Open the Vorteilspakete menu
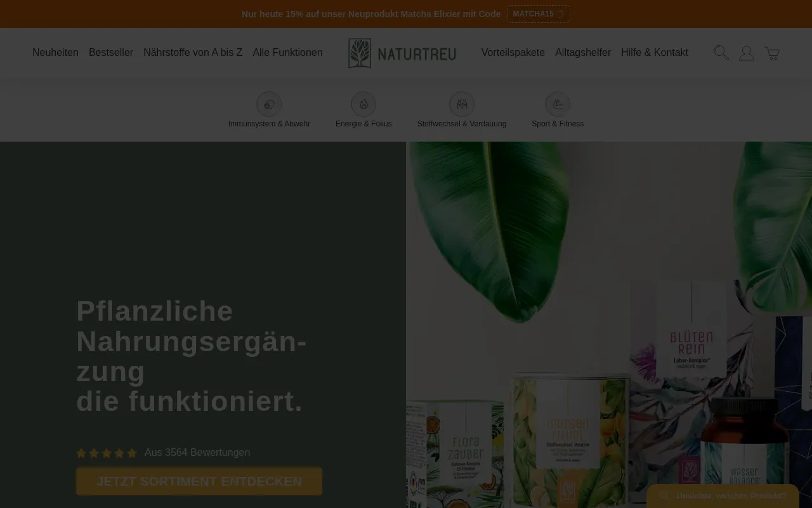The height and width of the screenshot is (508, 812). (x=513, y=53)
